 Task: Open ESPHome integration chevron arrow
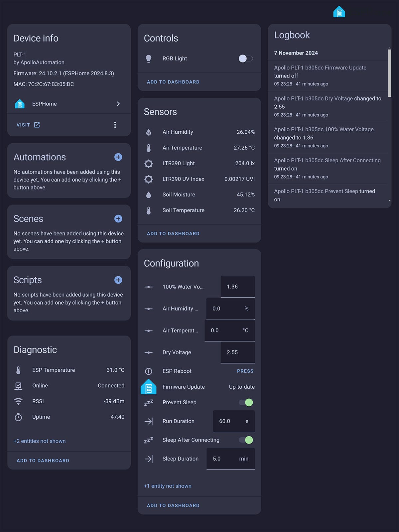pos(118,104)
